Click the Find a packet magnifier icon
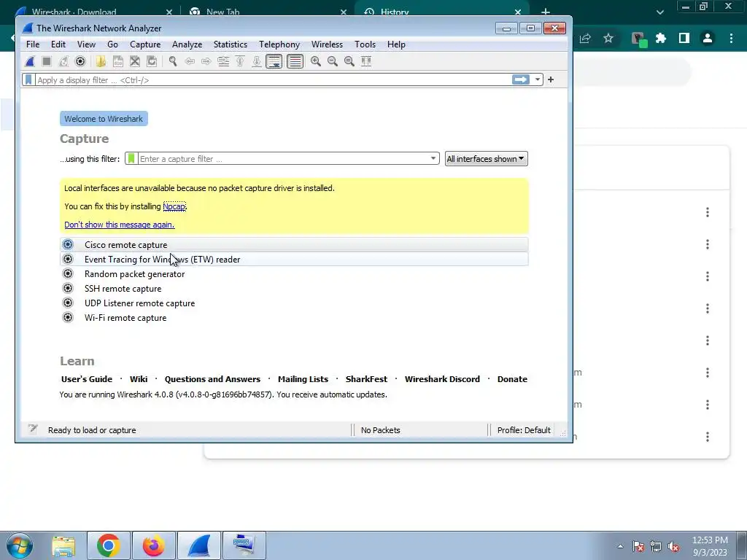 [172, 61]
